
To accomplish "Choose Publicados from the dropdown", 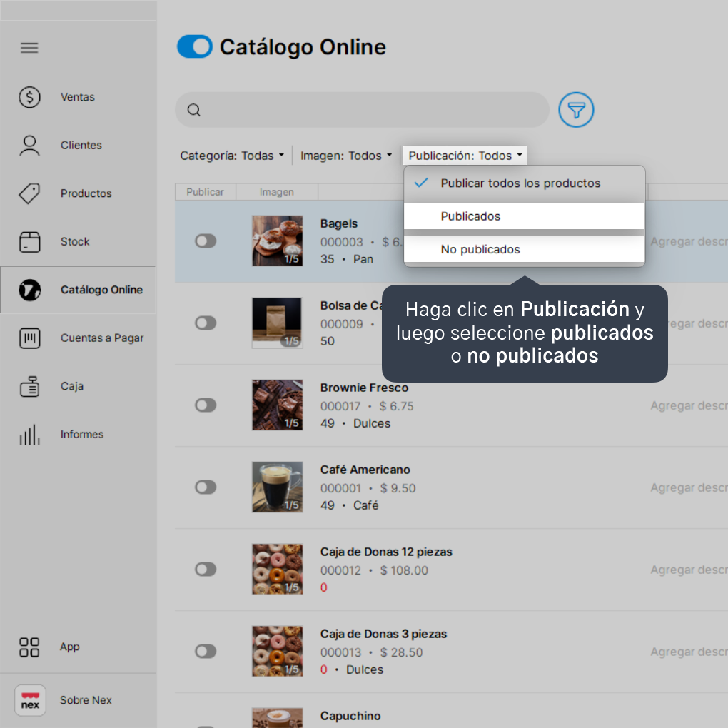I will tap(524, 216).
